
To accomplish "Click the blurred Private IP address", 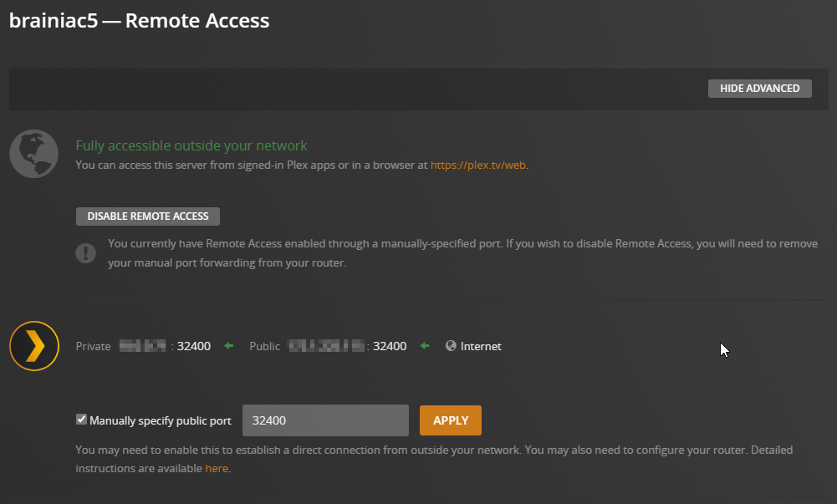I will click(x=142, y=346).
